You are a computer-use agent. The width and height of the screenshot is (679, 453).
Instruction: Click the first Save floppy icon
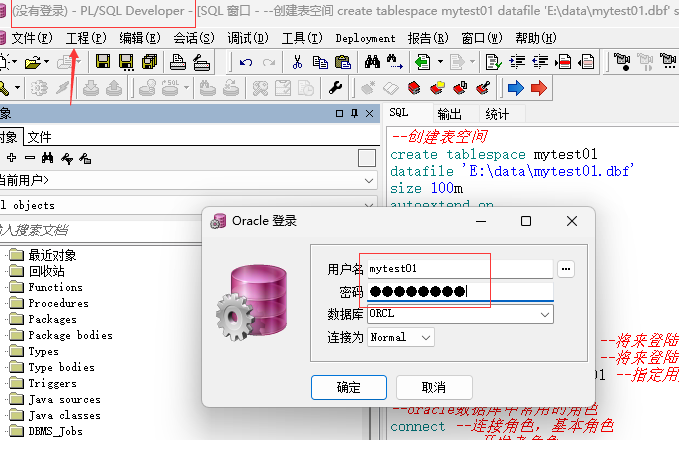click(x=103, y=62)
